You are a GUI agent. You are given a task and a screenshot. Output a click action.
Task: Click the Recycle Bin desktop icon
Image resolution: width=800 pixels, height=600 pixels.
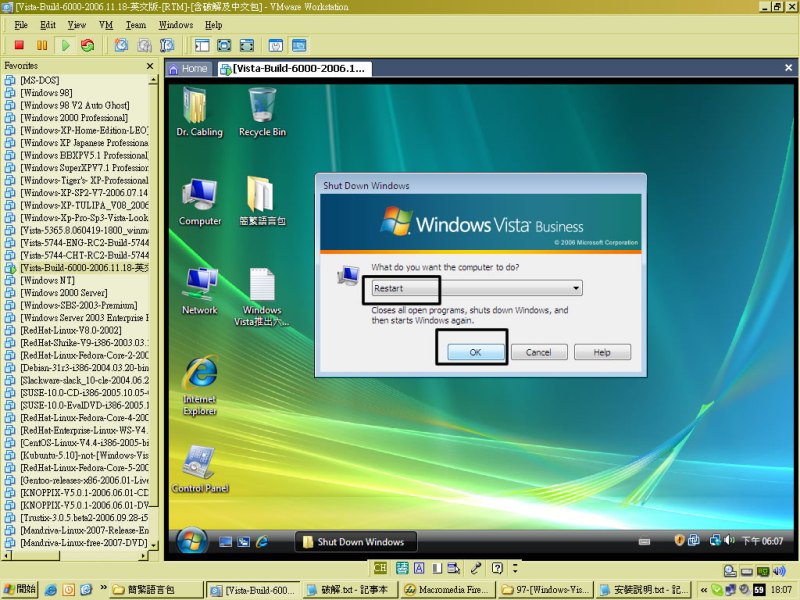click(262, 112)
